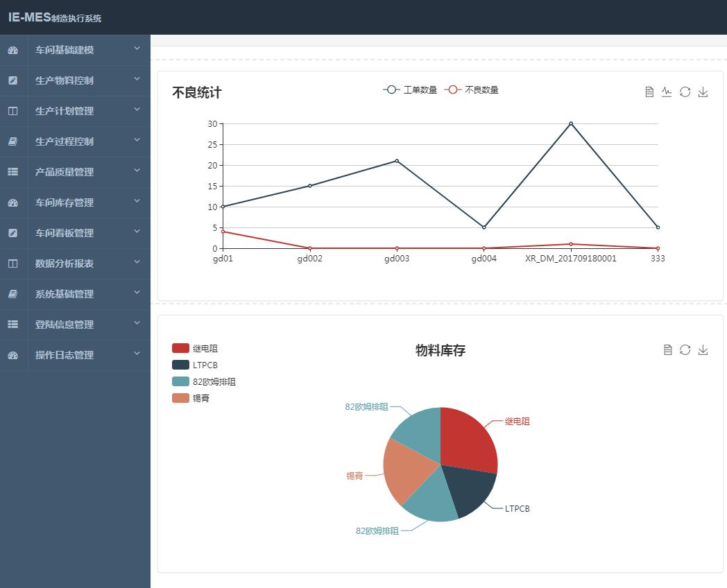
Task: Click restore icon on 物料库存 chart
Action: pos(685,349)
